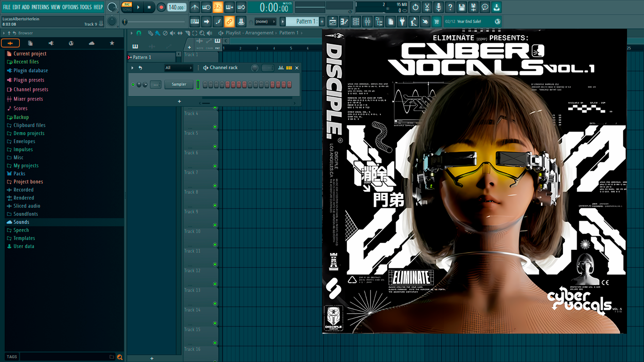
Task: Toggle the channel rack graph editor icon
Action: [x=281, y=68]
